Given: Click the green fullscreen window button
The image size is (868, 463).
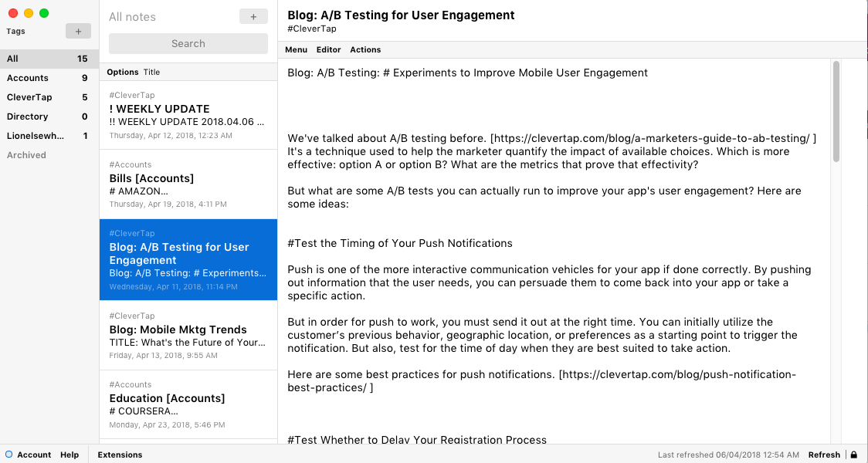Looking at the screenshot, I should pyautogui.click(x=44, y=13).
